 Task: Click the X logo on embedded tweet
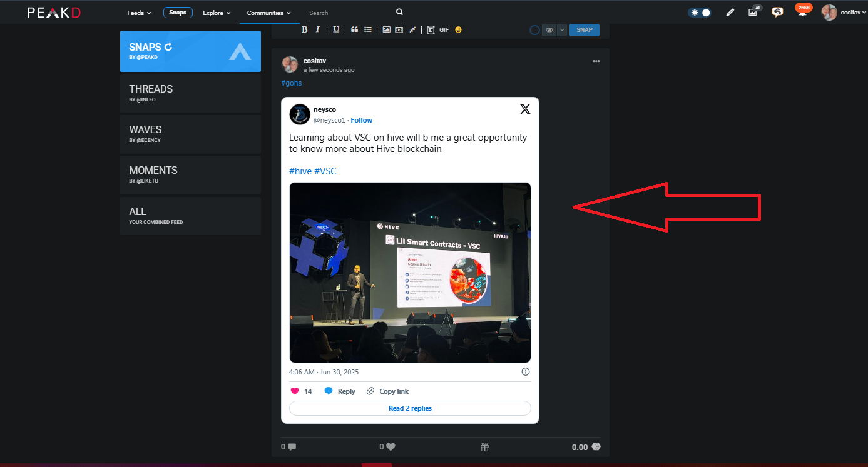coord(525,109)
